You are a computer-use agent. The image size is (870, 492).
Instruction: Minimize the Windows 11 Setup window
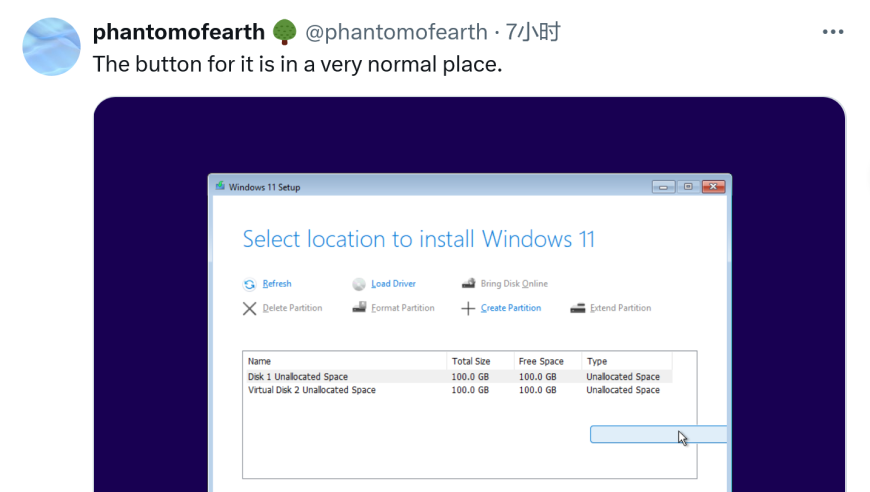click(x=663, y=187)
